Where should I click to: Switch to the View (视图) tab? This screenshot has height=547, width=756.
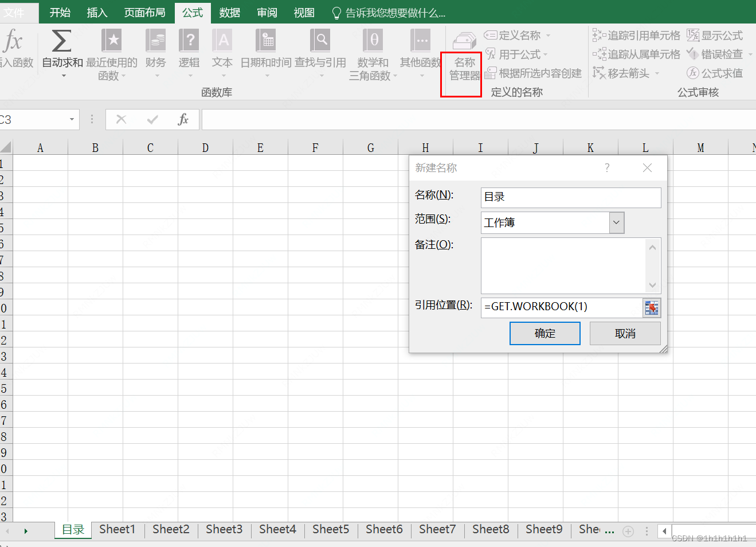(304, 13)
